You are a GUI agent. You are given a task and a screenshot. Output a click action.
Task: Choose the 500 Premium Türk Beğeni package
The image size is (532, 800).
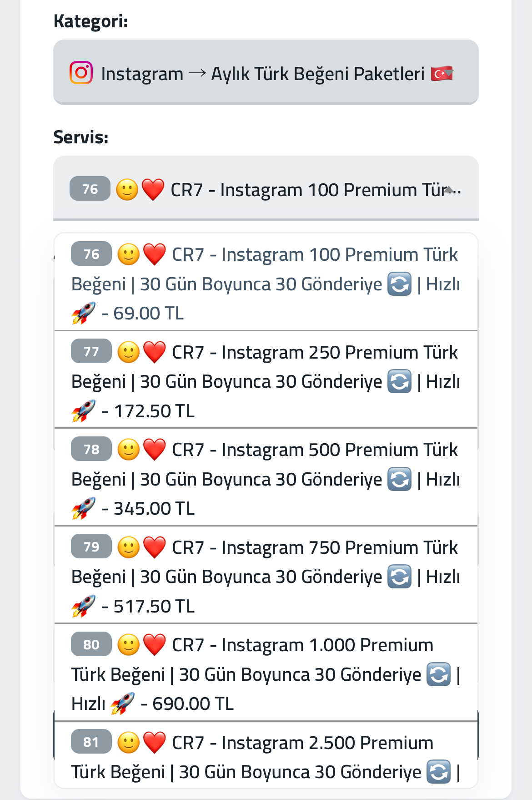point(266,477)
